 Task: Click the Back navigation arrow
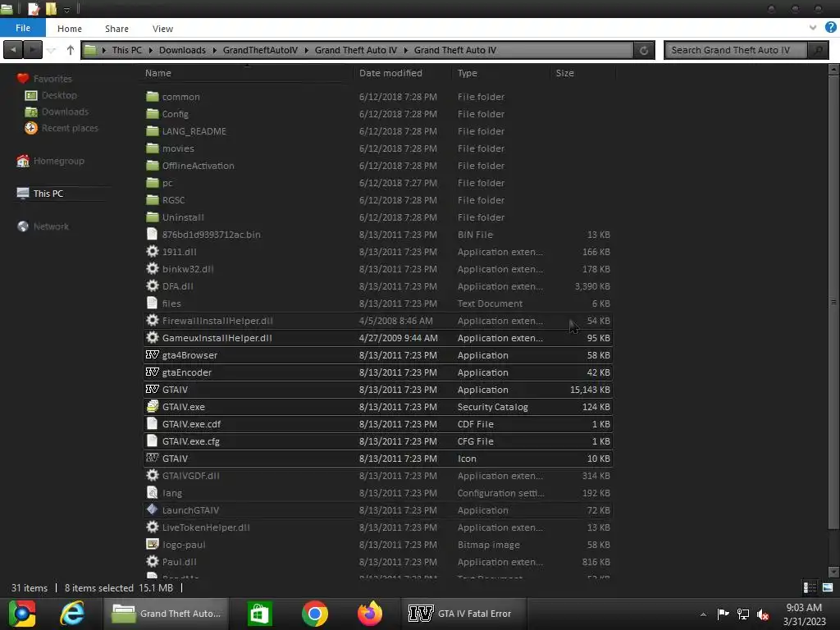[13, 50]
